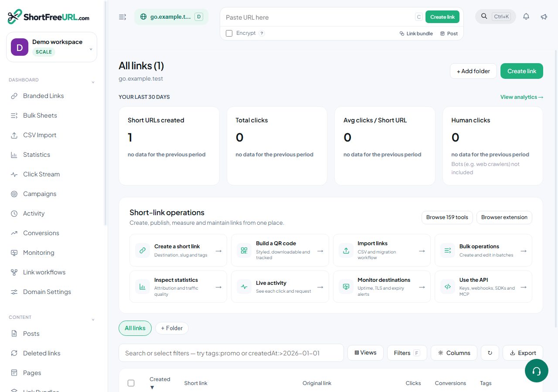Open the Create a short link card
Screen dimensions: 558x392
tap(178, 250)
